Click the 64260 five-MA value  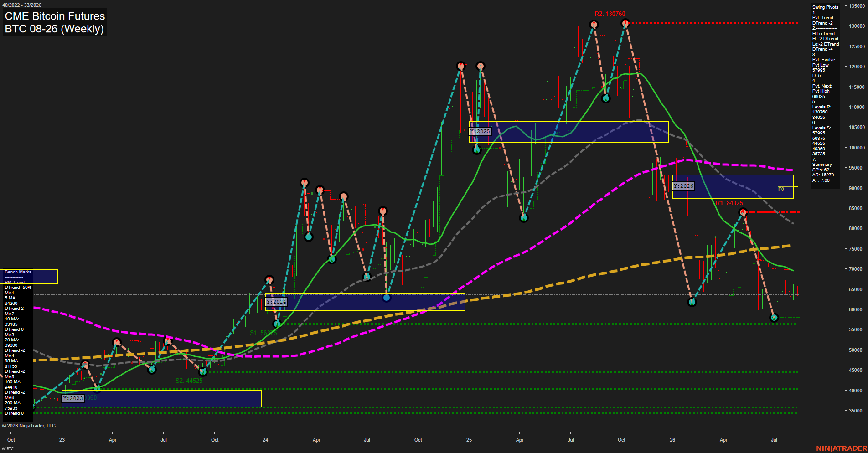click(x=11, y=304)
